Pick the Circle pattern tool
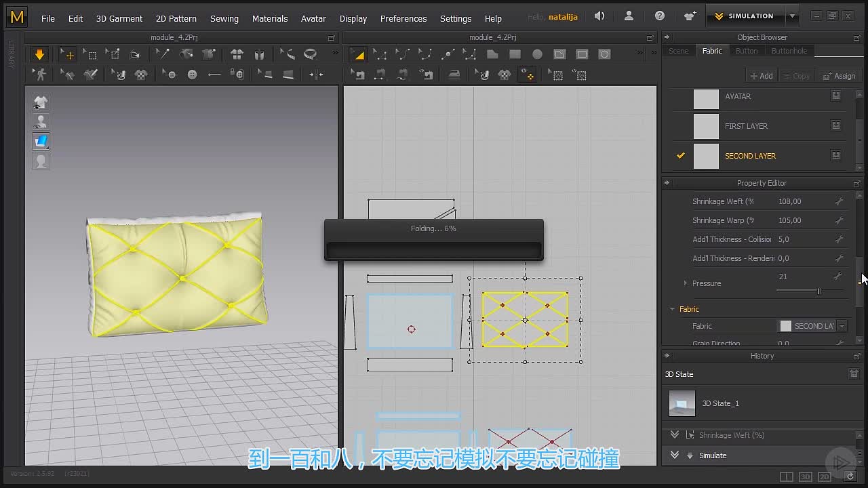 coord(537,54)
